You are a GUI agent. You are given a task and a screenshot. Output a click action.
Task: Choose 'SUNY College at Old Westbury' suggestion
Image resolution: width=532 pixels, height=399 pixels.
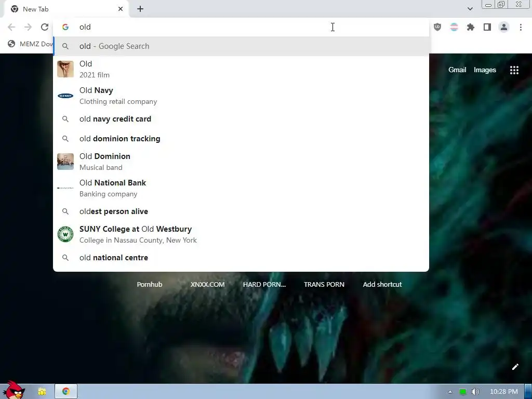coord(241,234)
